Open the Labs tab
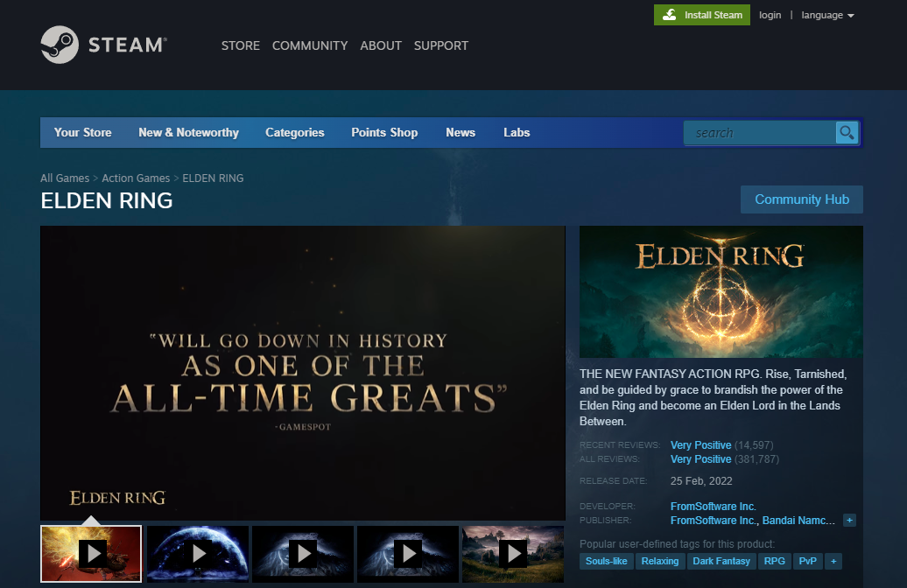 [517, 132]
